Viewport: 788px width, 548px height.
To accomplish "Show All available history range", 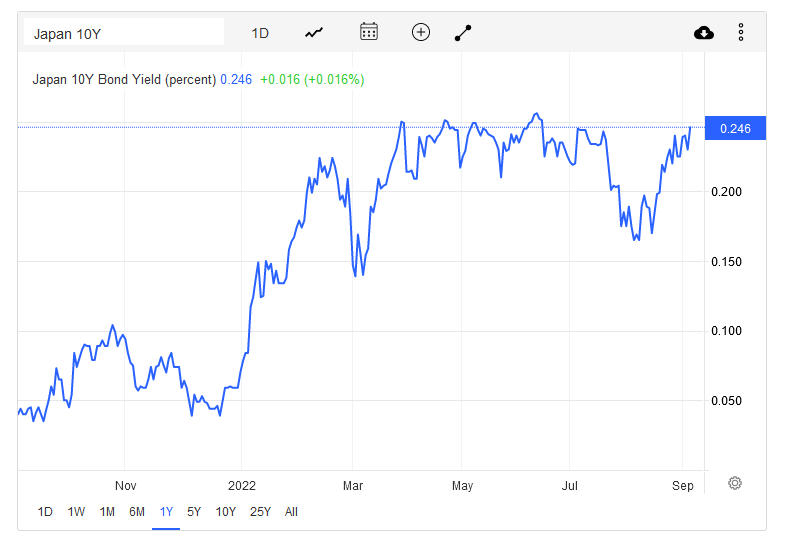I will click(x=291, y=512).
